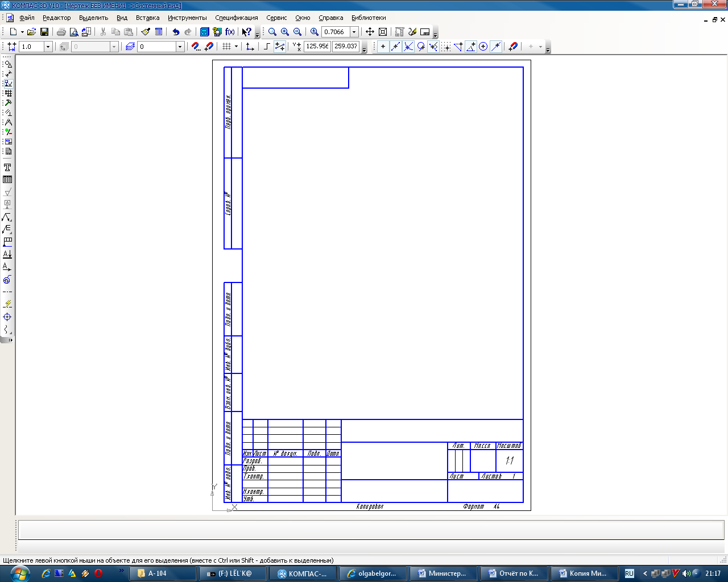The width and height of the screenshot is (728, 582).
Task: Expand the New document dropdown arrow
Action: (22, 32)
